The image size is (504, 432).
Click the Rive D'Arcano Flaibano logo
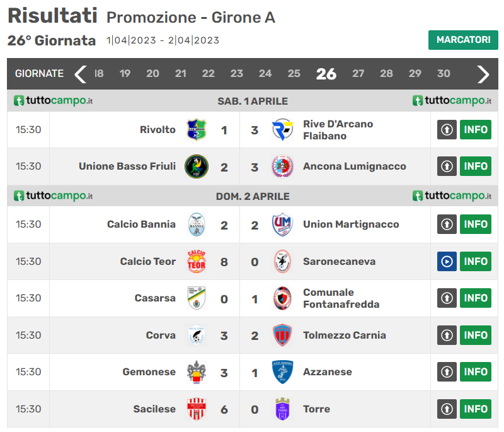282,130
